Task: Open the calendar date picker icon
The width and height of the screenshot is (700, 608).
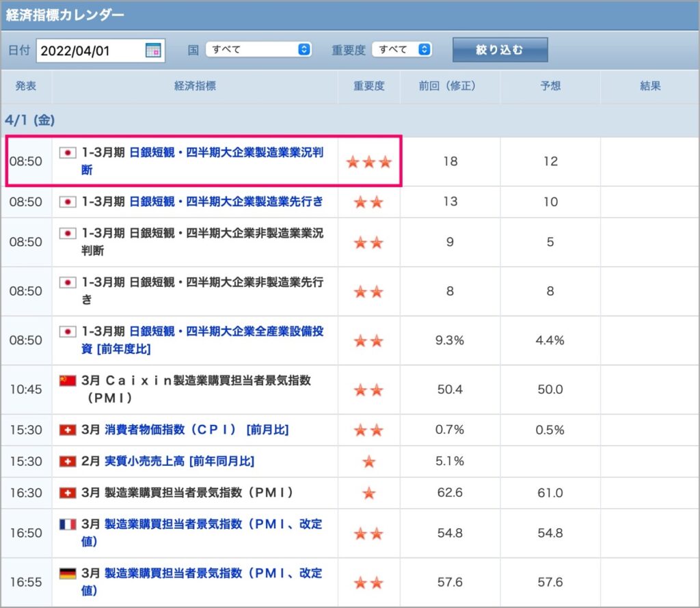Action: (153, 51)
